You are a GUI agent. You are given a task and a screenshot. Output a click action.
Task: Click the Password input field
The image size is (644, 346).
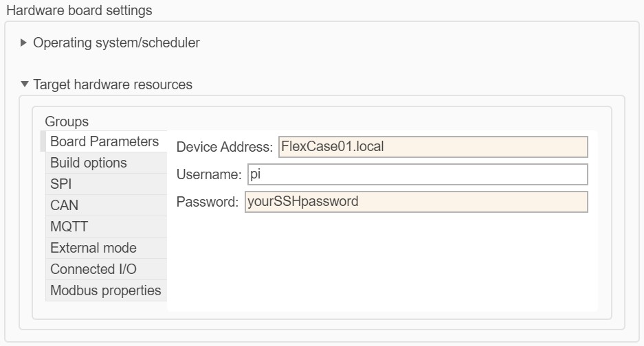tap(416, 202)
